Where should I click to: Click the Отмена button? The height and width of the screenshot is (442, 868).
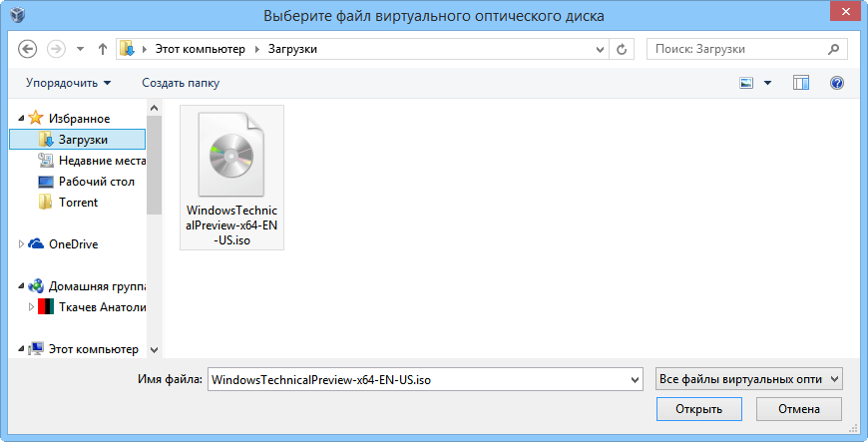tap(799, 409)
